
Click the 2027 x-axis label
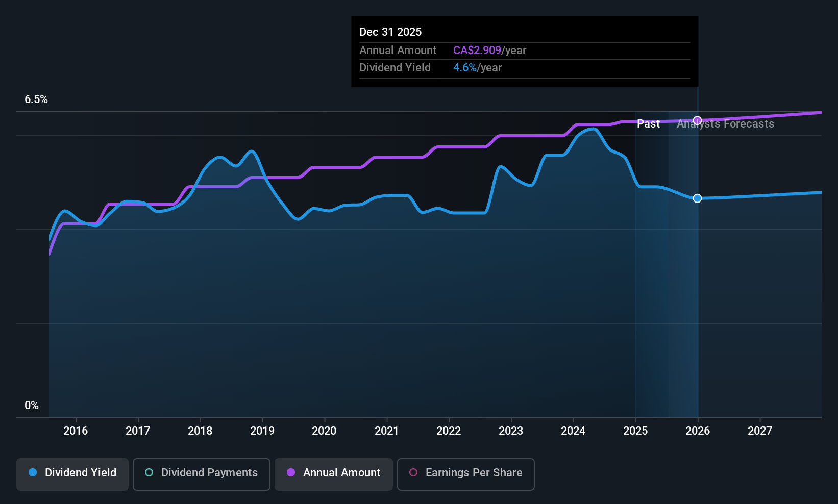[760, 431]
